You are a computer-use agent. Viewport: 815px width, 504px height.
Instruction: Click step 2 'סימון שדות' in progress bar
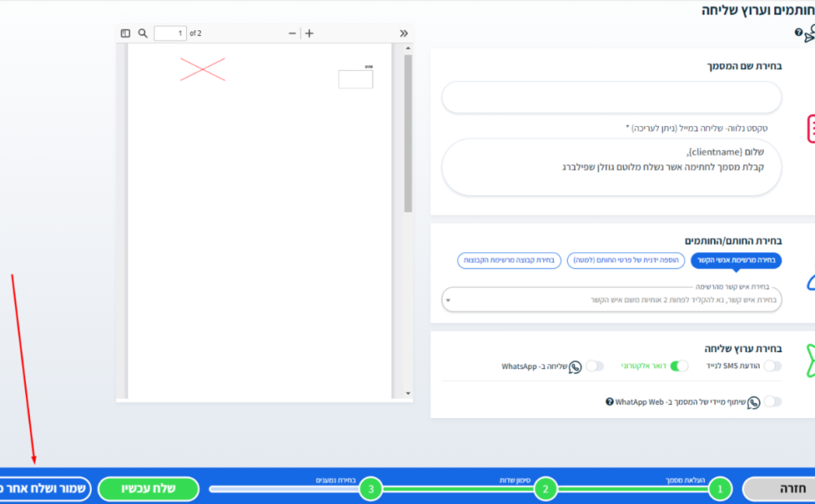pyautogui.click(x=546, y=489)
